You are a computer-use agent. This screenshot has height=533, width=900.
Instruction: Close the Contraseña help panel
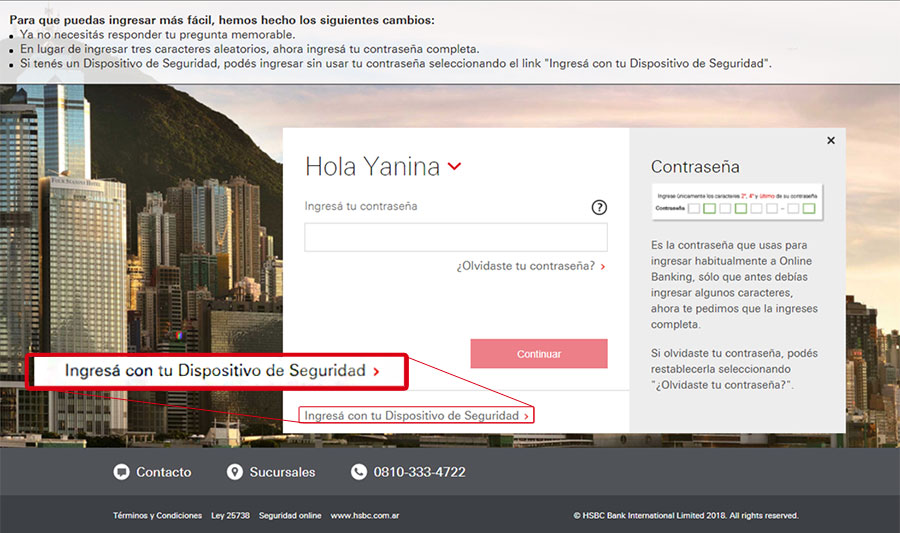pyautogui.click(x=831, y=141)
